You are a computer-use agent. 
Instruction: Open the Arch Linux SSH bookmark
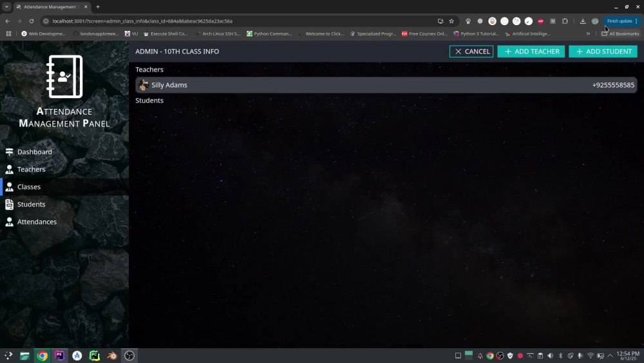[x=217, y=34]
